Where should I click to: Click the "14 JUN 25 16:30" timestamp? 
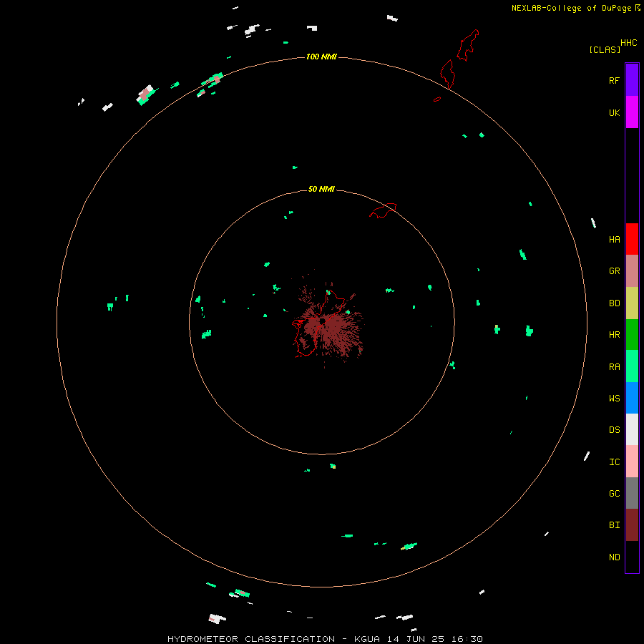435,639
